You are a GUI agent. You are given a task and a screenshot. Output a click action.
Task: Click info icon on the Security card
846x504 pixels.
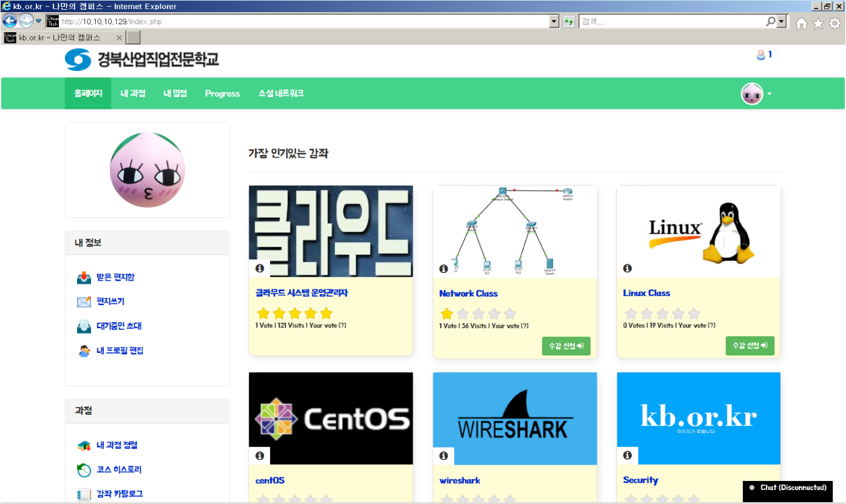tap(628, 455)
